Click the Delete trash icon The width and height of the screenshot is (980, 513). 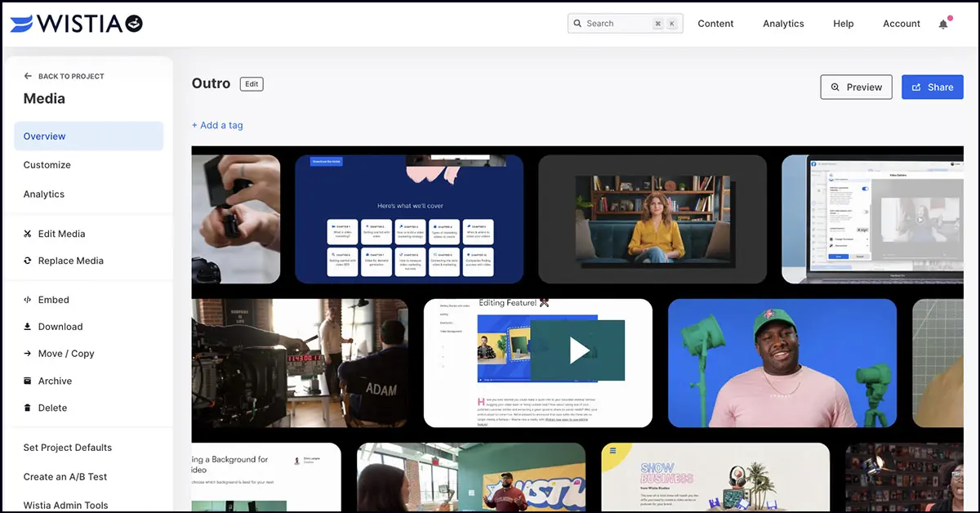point(28,408)
